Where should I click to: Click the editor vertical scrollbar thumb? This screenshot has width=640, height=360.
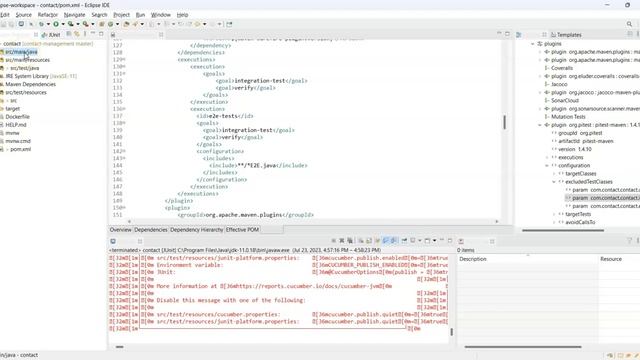pos(504,122)
